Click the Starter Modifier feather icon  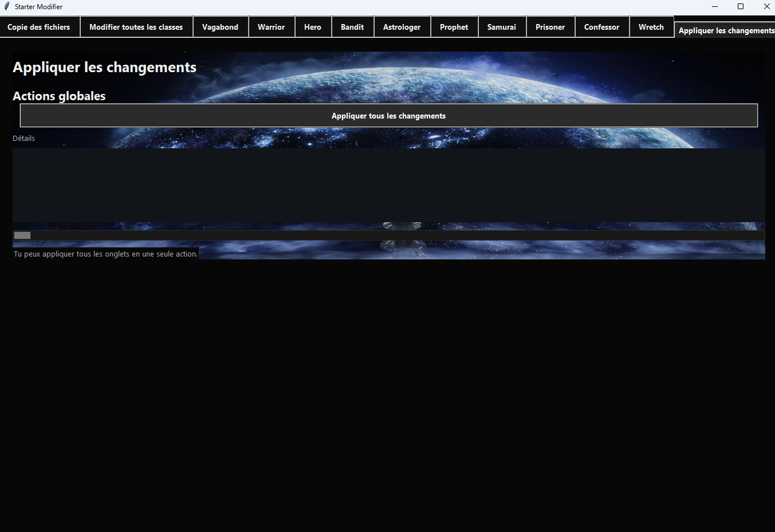coord(7,6)
